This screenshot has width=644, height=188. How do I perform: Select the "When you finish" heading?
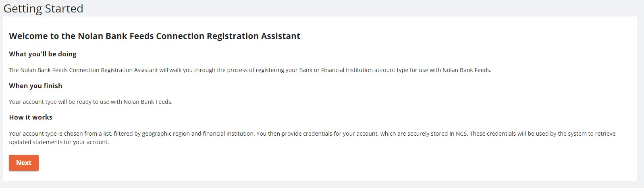point(35,86)
